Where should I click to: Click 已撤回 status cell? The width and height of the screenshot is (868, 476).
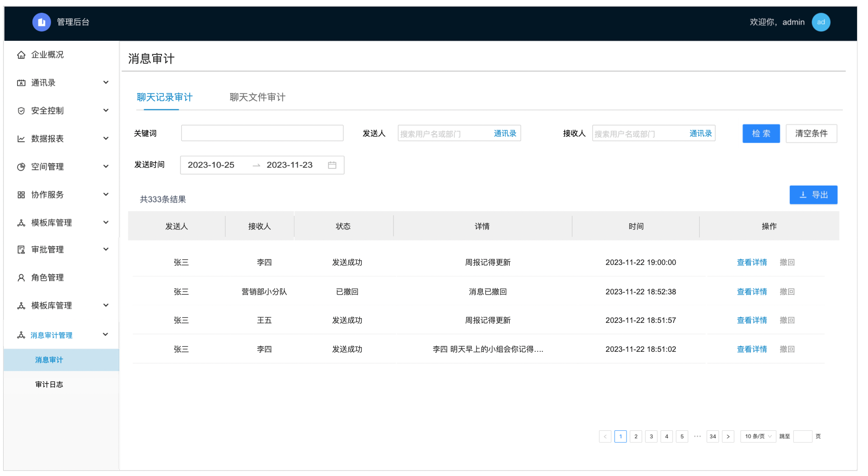point(347,292)
